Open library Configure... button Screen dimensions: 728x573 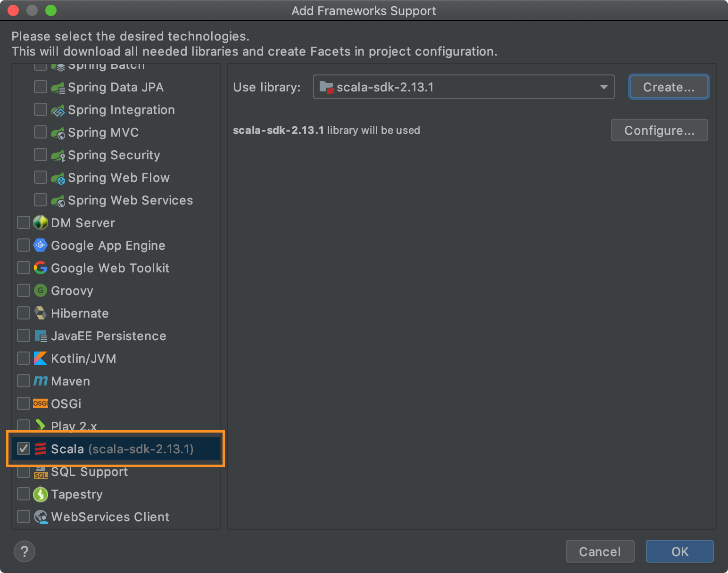click(659, 131)
